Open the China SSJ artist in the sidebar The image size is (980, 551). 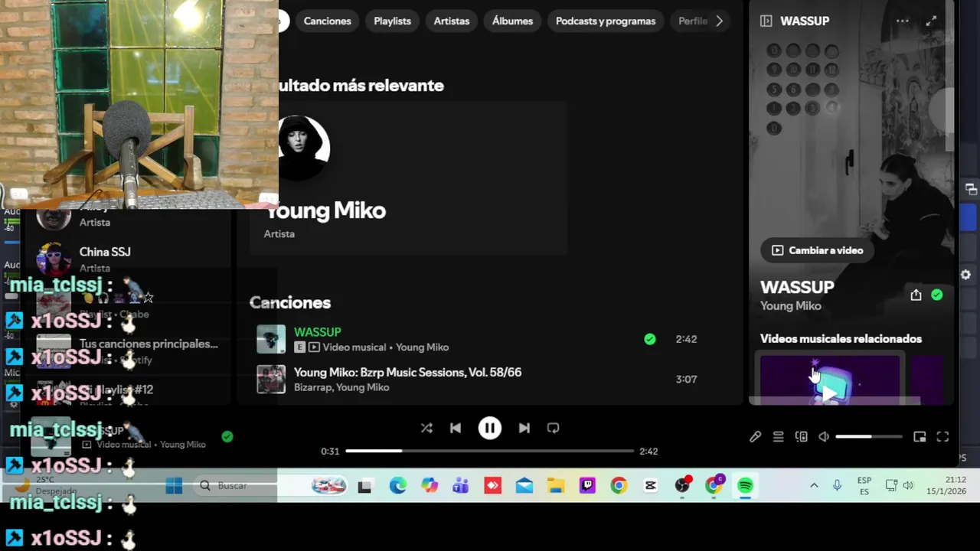tap(126, 259)
